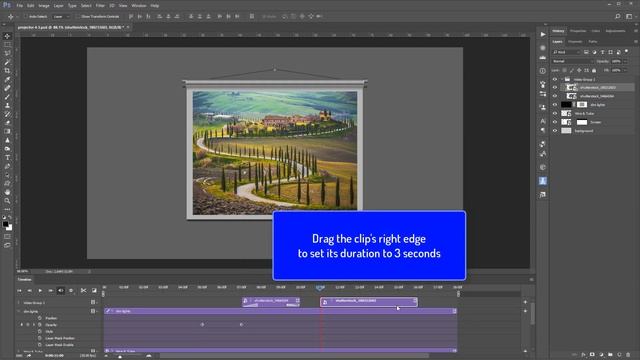Mute audio playback in the timeline
Viewport: 640px width, 360px height.
(x=61, y=290)
